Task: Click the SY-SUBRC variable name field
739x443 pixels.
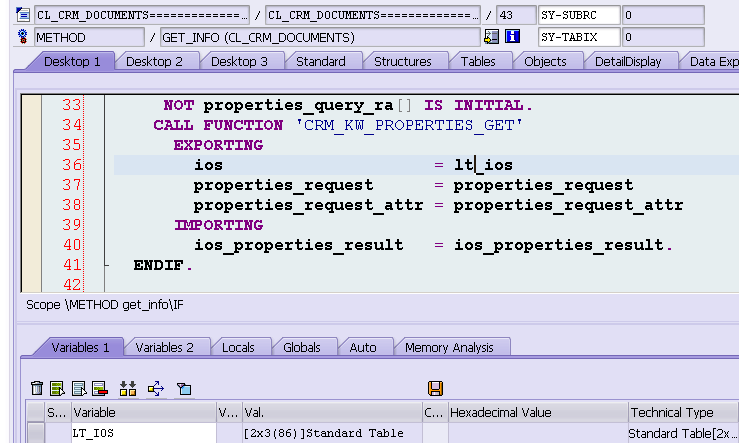Action: coord(579,15)
